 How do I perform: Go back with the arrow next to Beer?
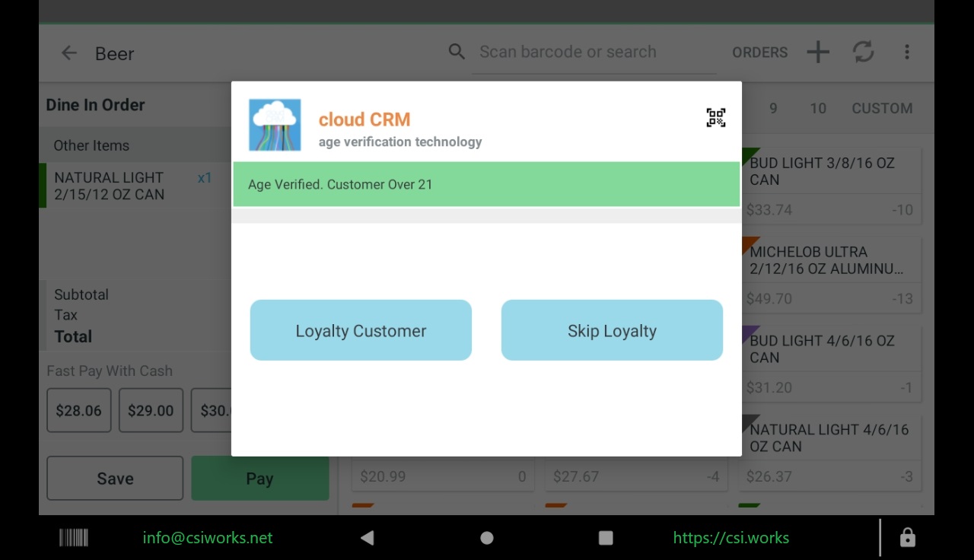coord(69,53)
